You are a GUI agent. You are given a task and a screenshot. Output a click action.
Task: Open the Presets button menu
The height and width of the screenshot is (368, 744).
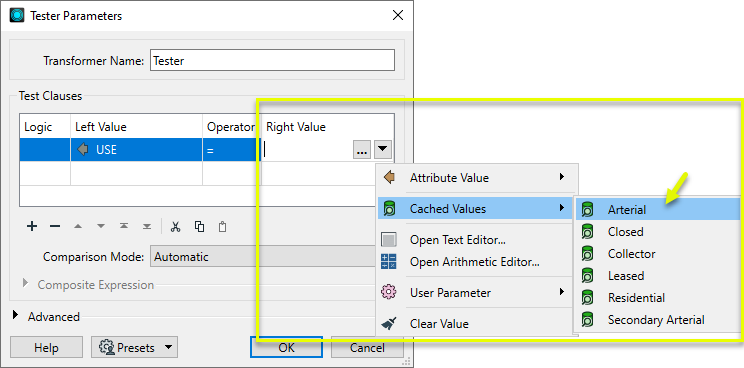click(134, 348)
